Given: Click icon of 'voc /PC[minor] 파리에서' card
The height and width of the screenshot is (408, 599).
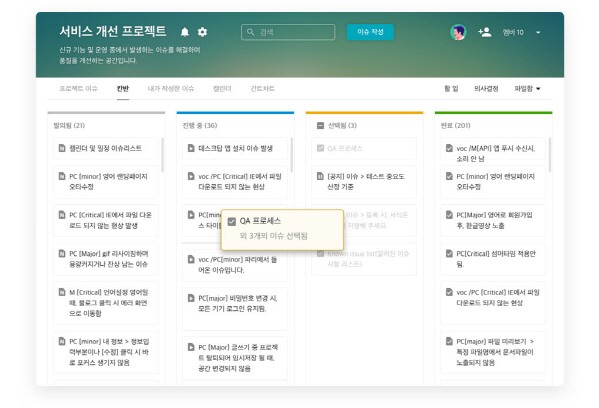Looking at the screenshot, I should (x=191, y=259).
